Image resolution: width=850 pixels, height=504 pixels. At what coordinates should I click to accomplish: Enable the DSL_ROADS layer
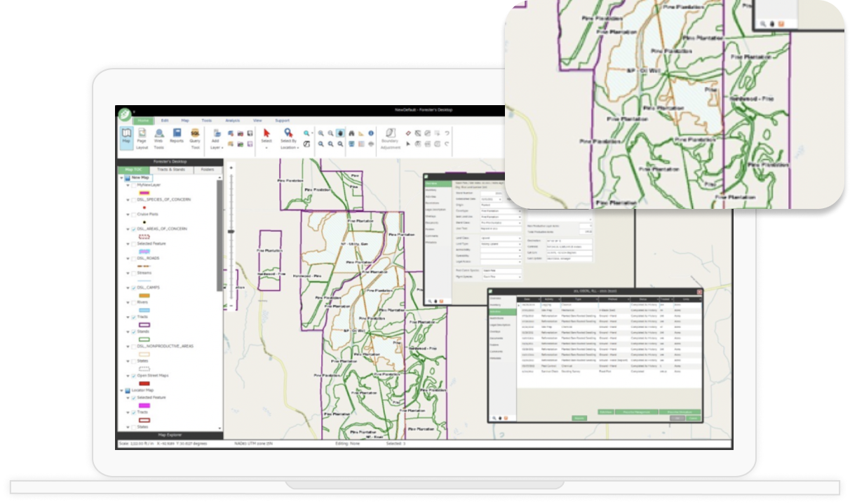click(x=133, y=258)
